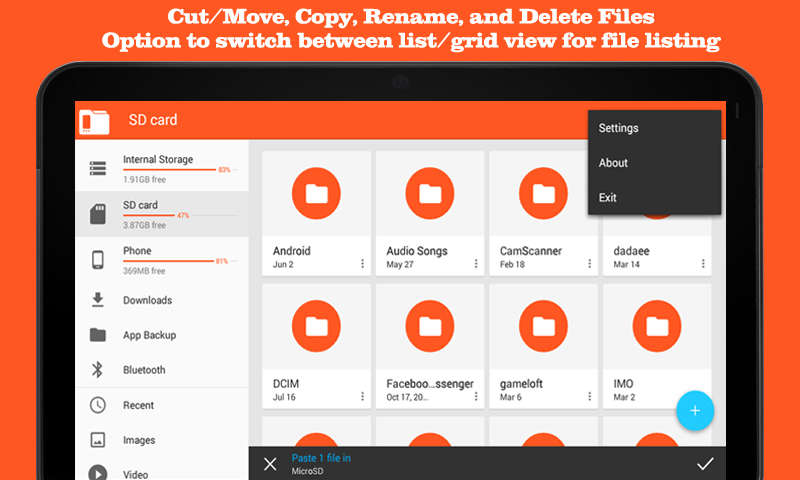800x480 pixels.
Task: Click the file manager app logo icon
Action: click(x=97, y=121)
